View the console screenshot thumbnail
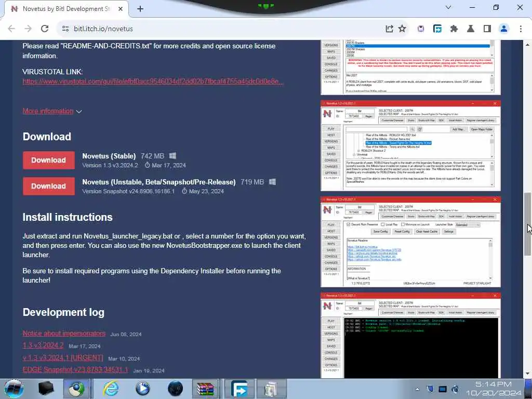The width and height of the screenshot is (532, 399). pyautogui.click(x=410, y=335)
